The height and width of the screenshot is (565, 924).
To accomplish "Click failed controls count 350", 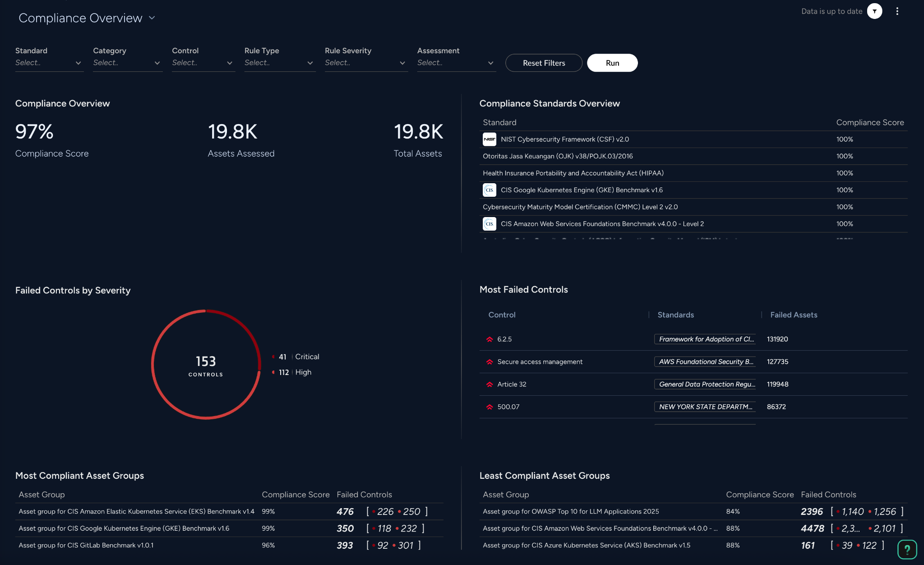I will click(345, 528).
